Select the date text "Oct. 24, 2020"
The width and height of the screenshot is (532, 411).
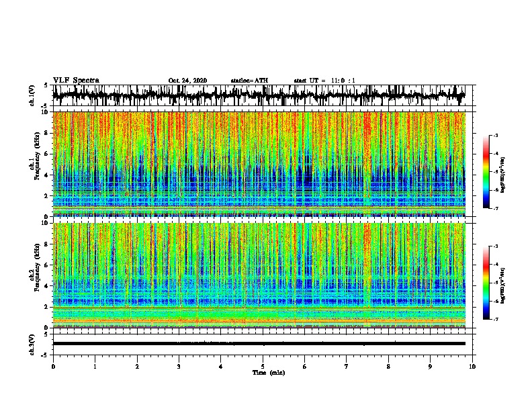[x=187, y=81]
